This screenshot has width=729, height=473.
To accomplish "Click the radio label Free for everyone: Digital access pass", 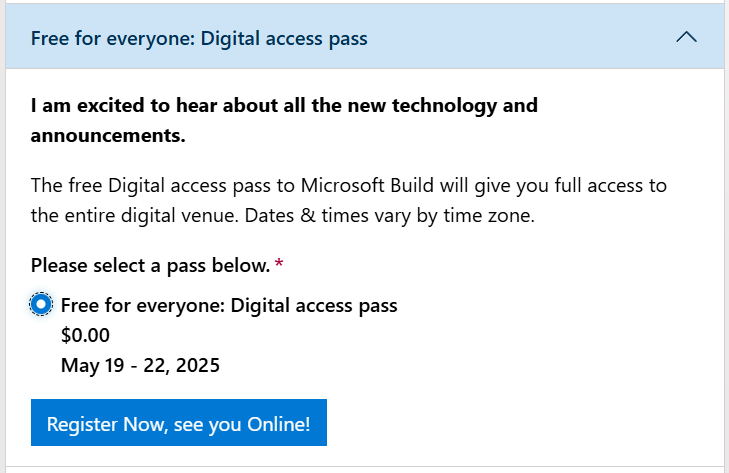I will click(x=229, y=306).
